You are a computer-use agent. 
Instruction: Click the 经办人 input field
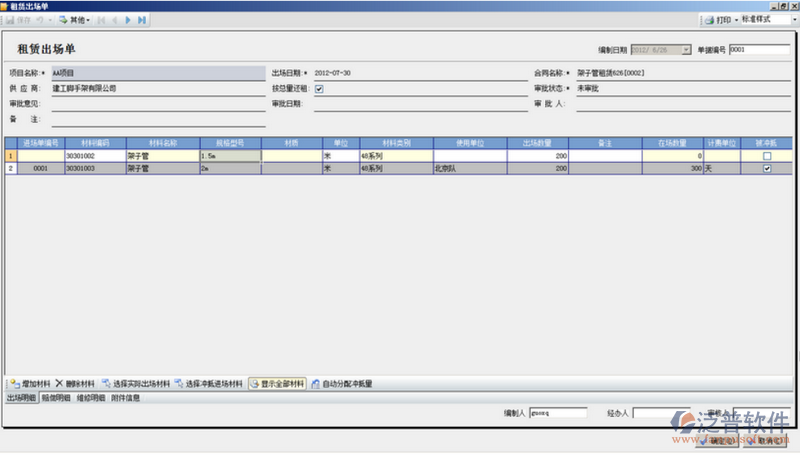(661, 413)
